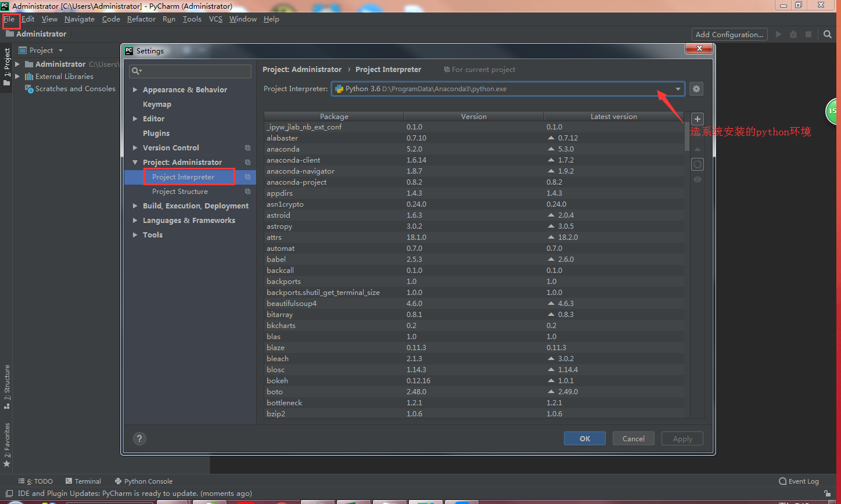Click inside the settings search field
841x504 pixels.
point(191,71)
